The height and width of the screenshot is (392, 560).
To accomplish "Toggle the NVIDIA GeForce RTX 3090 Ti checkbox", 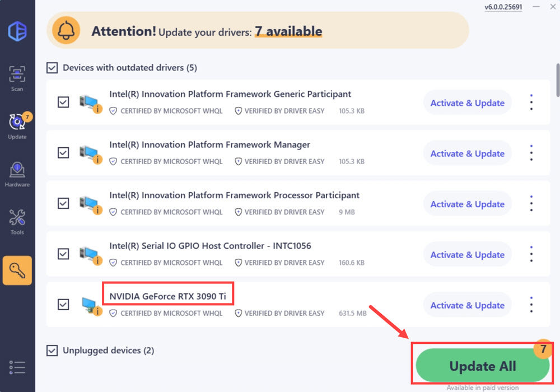I will tap(64, 305).
